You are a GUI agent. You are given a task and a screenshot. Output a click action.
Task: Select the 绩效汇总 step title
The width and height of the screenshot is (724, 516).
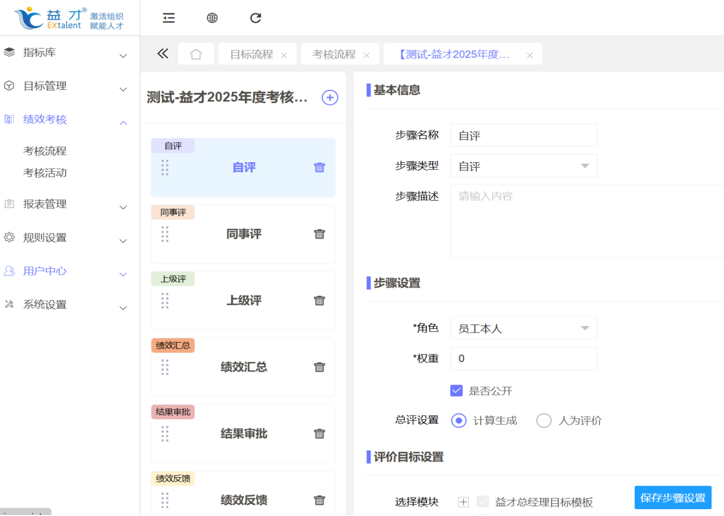[244, 367]
